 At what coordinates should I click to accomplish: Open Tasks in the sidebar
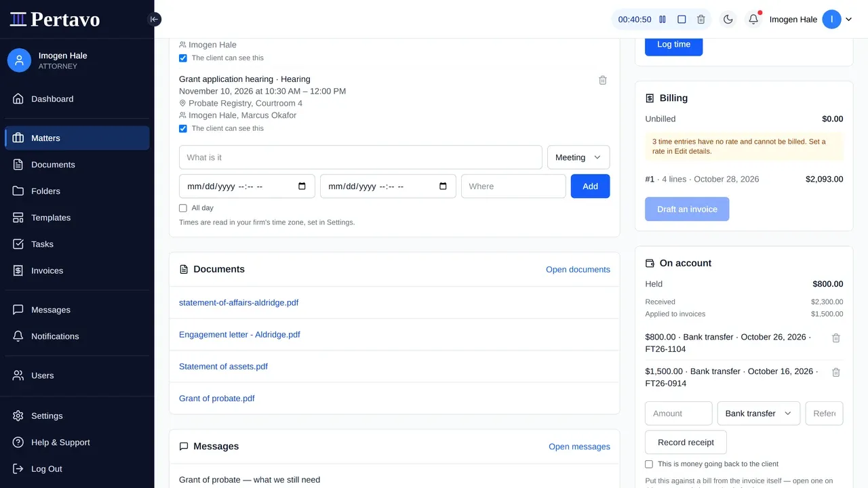[77, 244]
